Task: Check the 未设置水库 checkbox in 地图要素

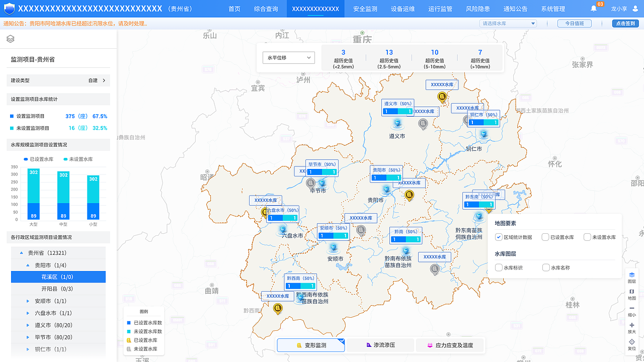Action: (587, 237)
